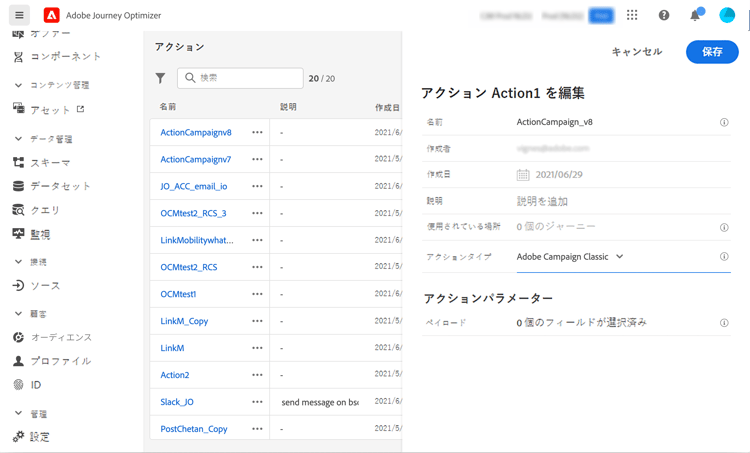
Task: Show info for the name field
Action: coord(724,122)
